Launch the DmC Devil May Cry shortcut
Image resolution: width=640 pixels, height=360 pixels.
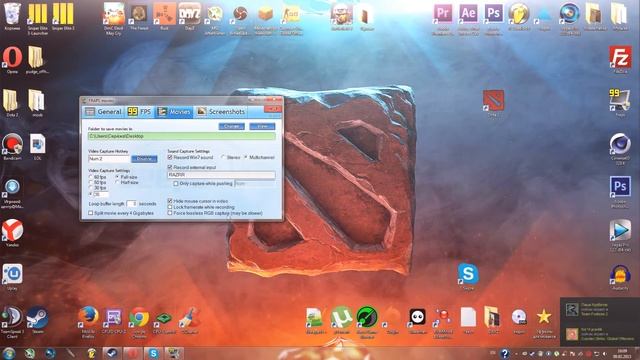point(114,18)
